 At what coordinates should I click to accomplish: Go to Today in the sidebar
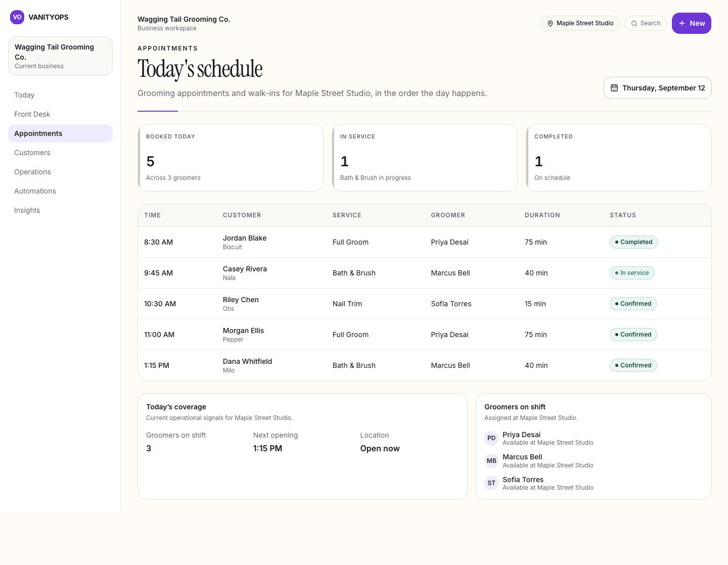(60, 95)
